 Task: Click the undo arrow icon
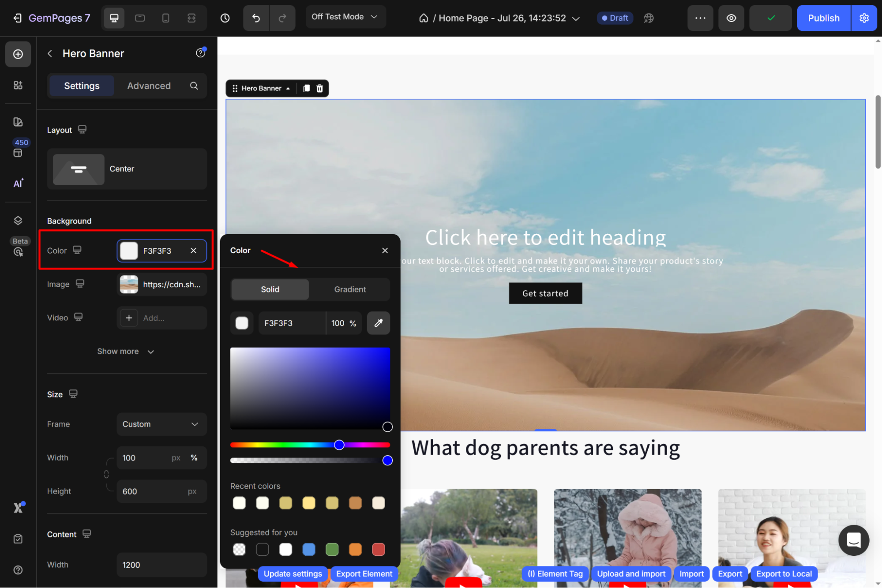(256, 18)
